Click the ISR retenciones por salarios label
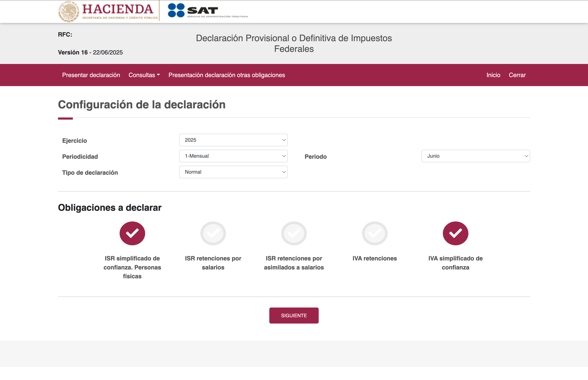The image size is (588, 380). click(213, 263)
